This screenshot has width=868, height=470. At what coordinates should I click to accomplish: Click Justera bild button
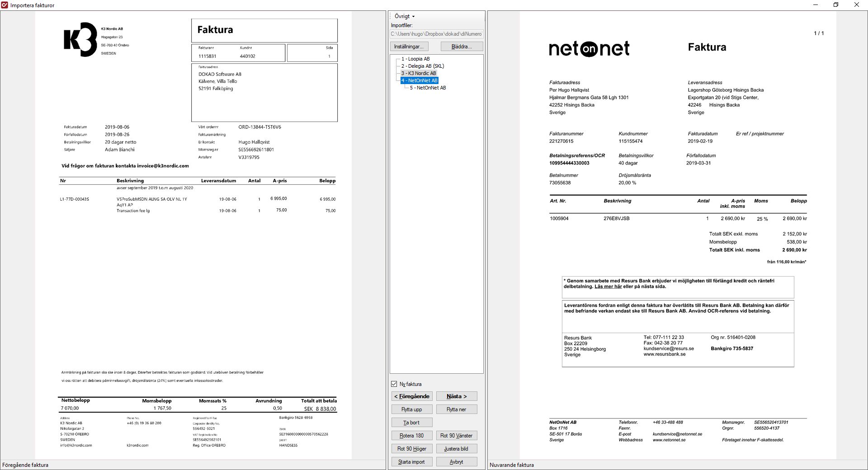pos(456,449)
